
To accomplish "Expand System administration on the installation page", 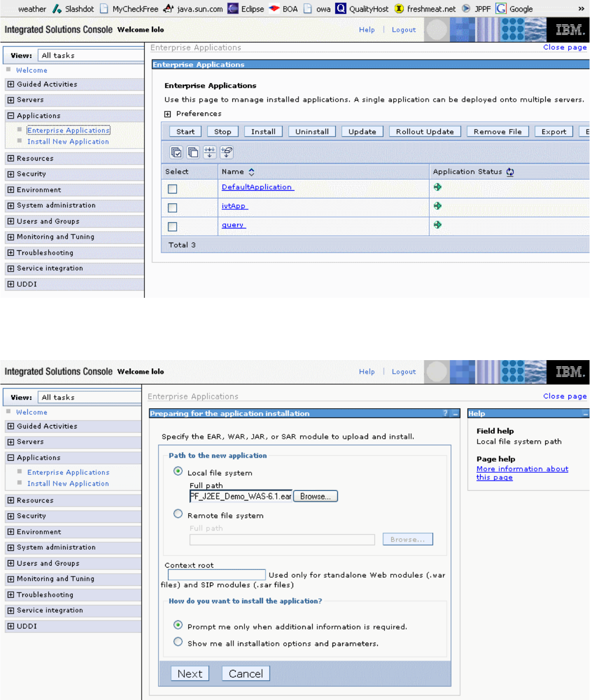I will (x=10, y=548).
